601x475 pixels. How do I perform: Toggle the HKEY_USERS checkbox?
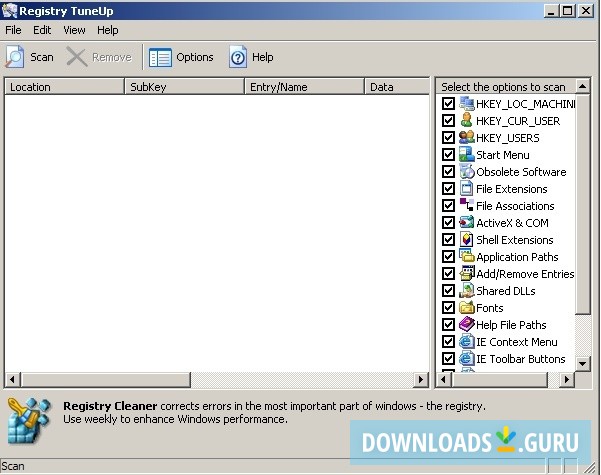448,137
